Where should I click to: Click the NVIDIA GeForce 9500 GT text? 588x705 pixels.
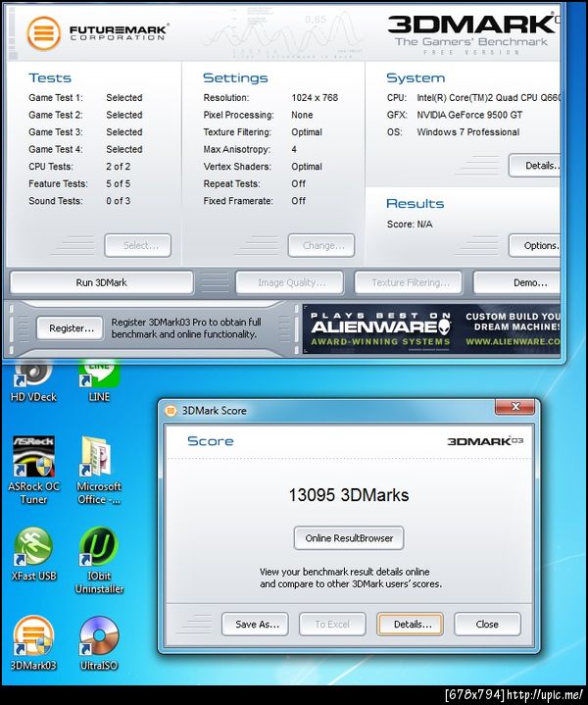[x=469, y=115]
